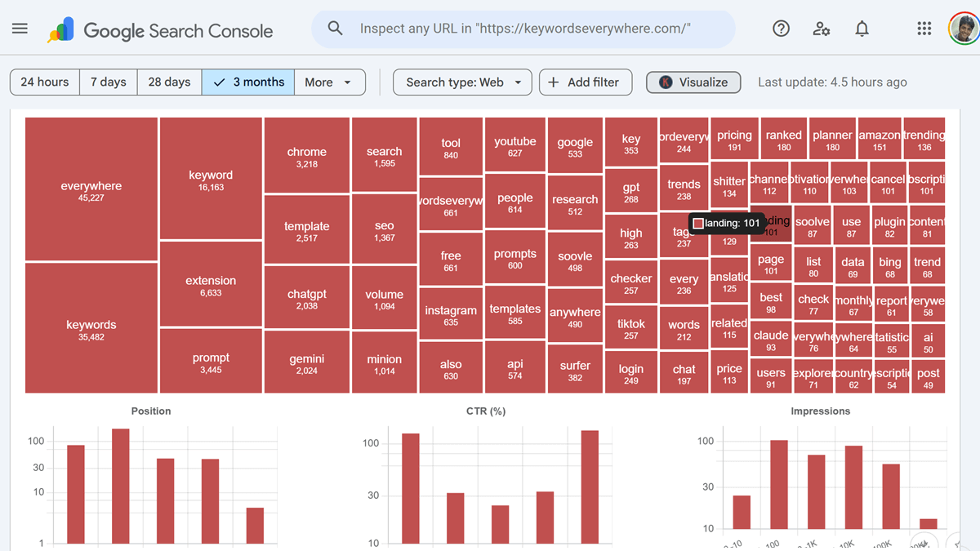Select the 28 days date range

[169, 82]
